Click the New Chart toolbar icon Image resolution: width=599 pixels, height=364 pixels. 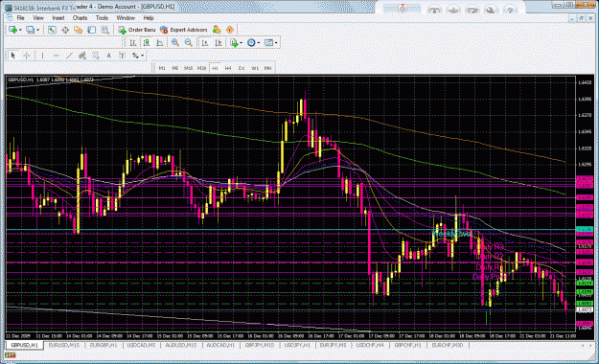[x=12, y=30]
